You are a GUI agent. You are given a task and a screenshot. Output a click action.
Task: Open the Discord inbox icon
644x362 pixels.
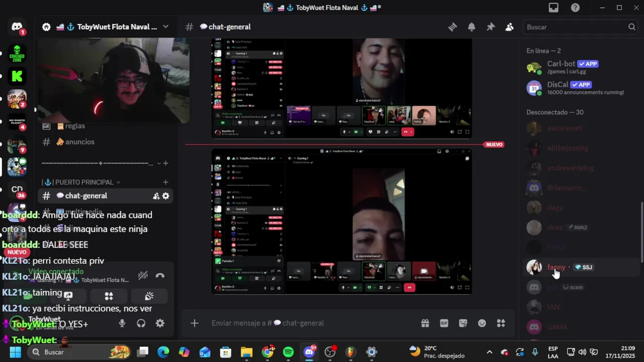click(553, 8)
